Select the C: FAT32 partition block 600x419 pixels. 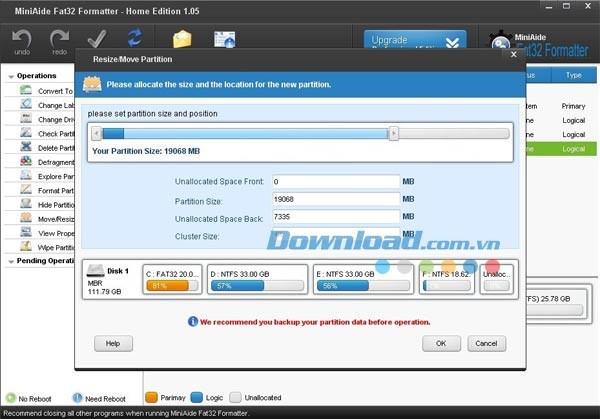[x=174, y=278]
